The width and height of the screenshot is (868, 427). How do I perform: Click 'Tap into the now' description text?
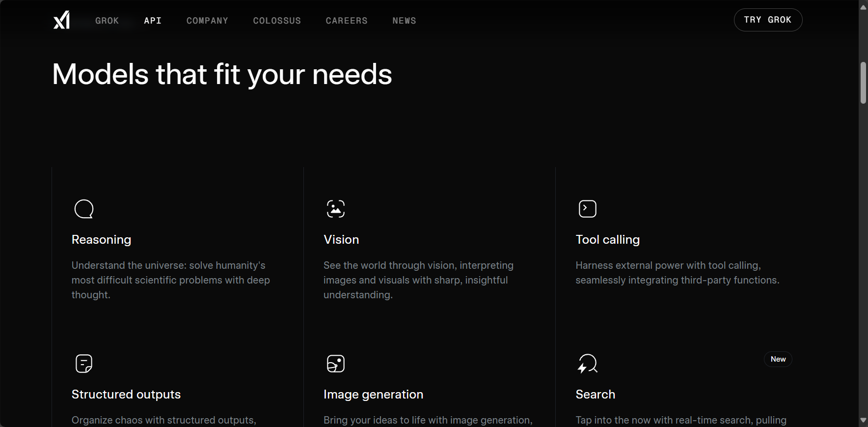pyautogui.click(x=681, y=421)
